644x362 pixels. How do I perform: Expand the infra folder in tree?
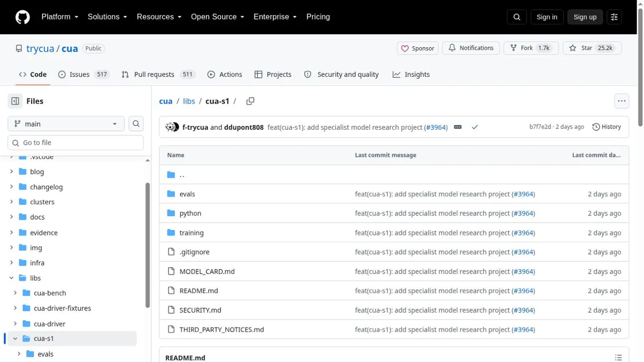(11, 263)
